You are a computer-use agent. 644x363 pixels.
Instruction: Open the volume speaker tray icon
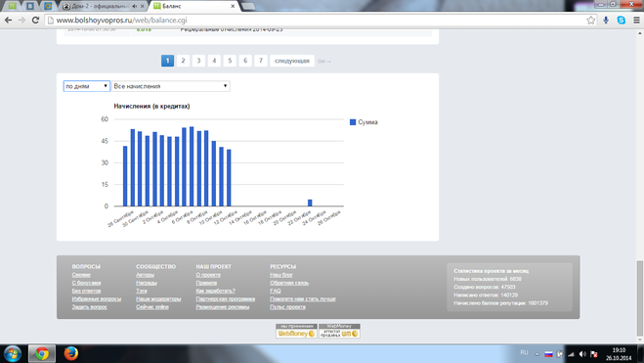click(582, 354)
